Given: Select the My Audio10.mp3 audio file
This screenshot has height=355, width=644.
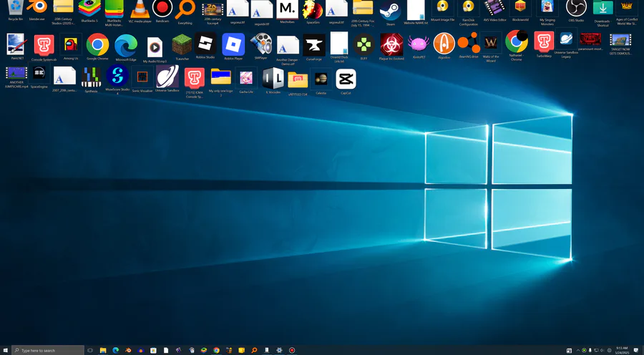Looking at the screenshot, I should click(155, 49).
